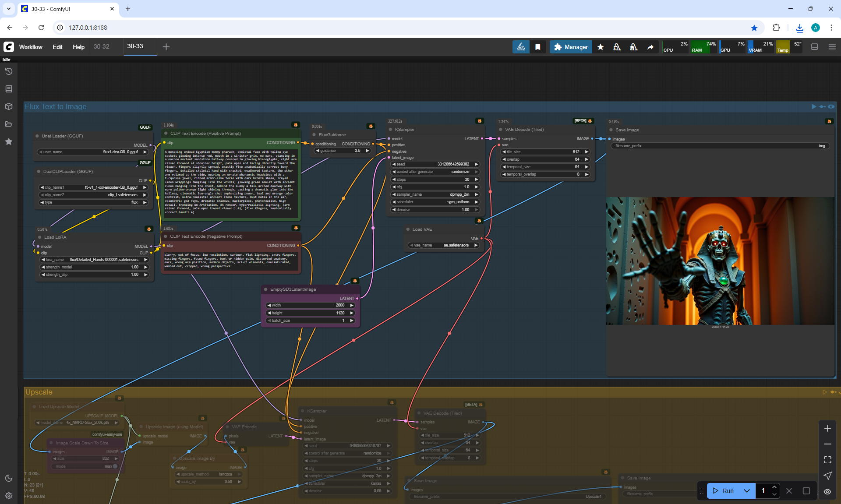Open the workflows folder sidebar icon
The image size is (841, 504).
(x=9, y=124)
